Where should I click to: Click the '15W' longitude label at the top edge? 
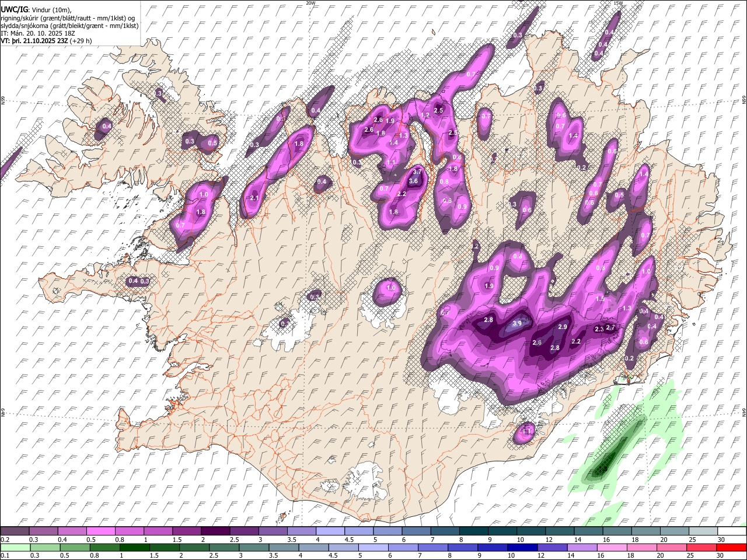point(618,3)
